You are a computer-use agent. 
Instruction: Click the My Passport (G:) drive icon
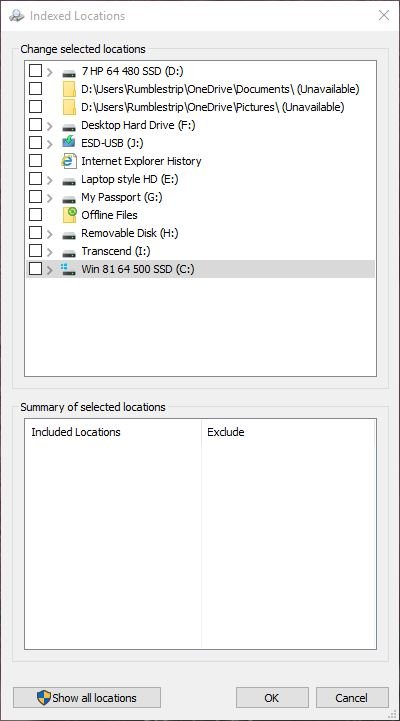(69, 199)
